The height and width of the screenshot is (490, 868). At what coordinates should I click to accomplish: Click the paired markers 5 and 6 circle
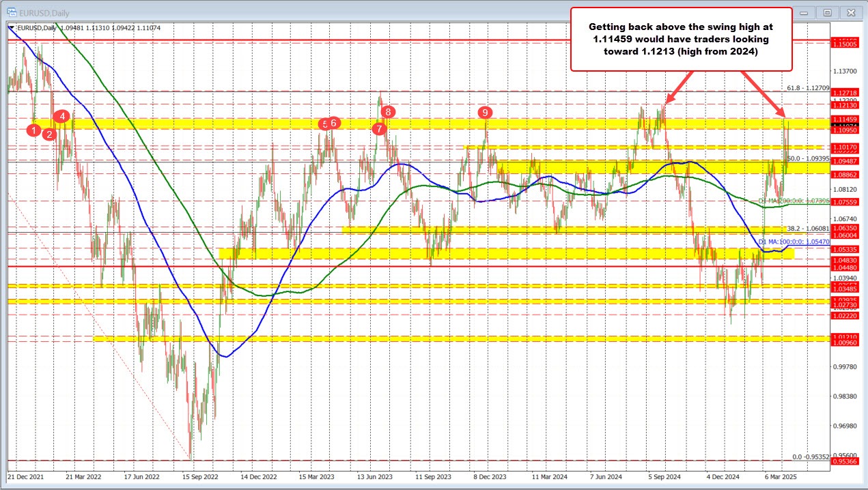[330, 124]
